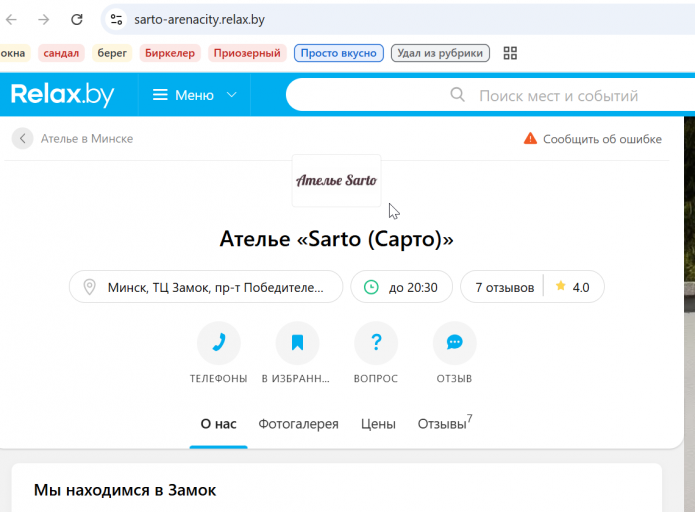This screenshot has height=512, width=695.
Task: Open the bookmarks grid icon
Action: coord(510,53)
